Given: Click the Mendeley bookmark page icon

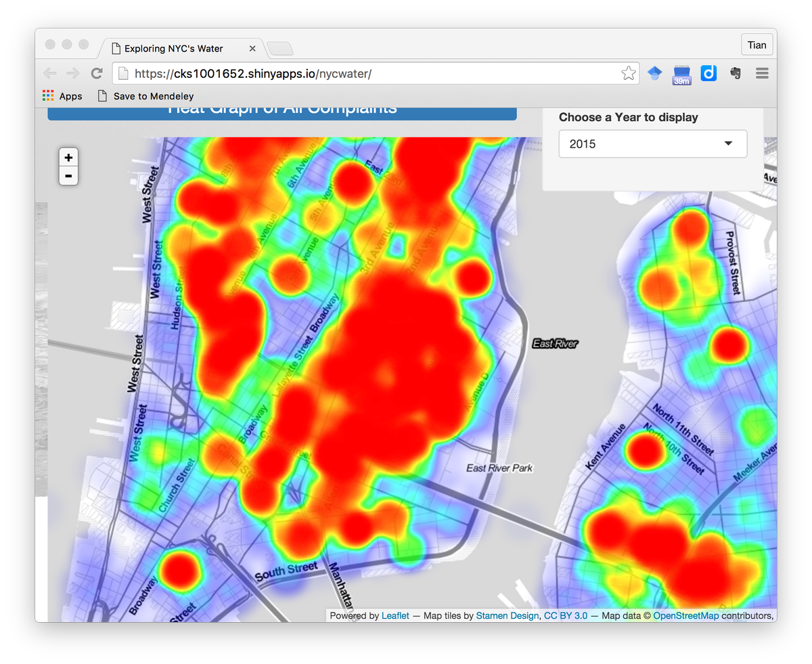Looking at the screenshot, I should tap(103, 96).
